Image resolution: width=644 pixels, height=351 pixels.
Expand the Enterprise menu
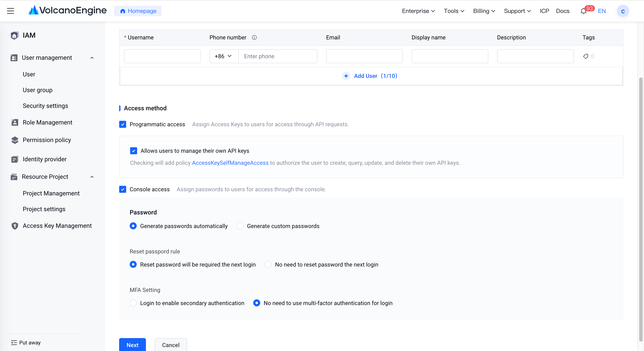419,11
